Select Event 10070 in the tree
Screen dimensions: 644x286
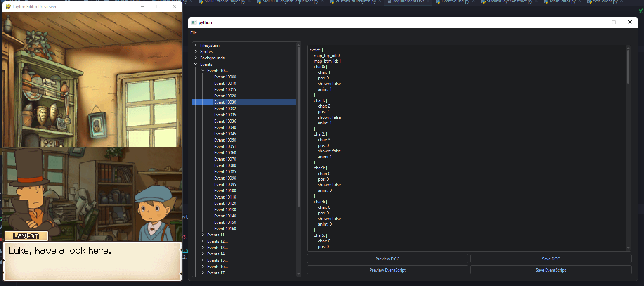point(225,159)
